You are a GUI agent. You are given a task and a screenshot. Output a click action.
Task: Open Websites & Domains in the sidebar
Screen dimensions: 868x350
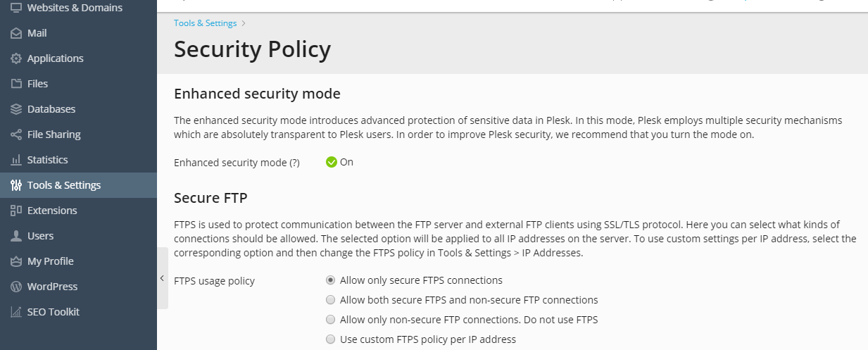[74, 8]
